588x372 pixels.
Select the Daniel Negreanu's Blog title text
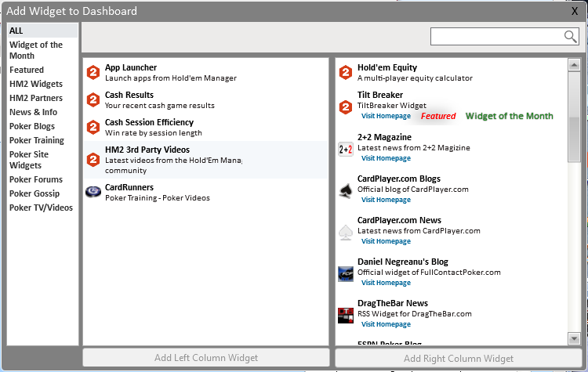403,262
